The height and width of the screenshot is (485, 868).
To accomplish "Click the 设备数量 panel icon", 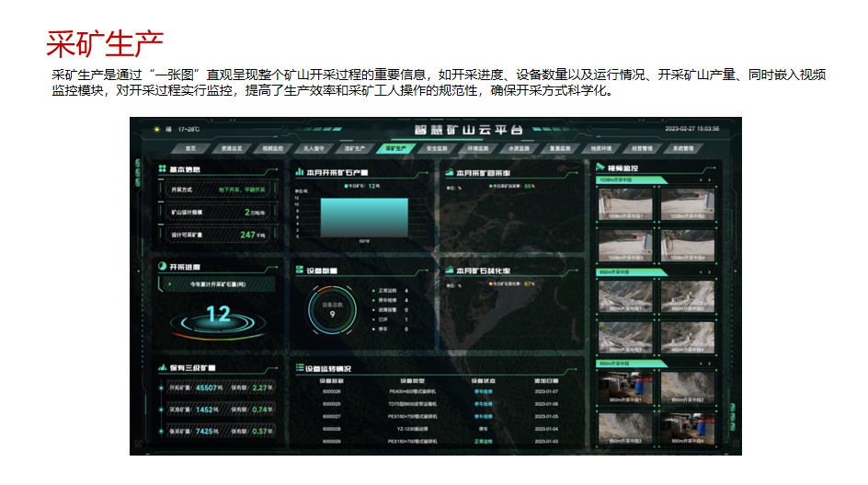I will 299,271.
